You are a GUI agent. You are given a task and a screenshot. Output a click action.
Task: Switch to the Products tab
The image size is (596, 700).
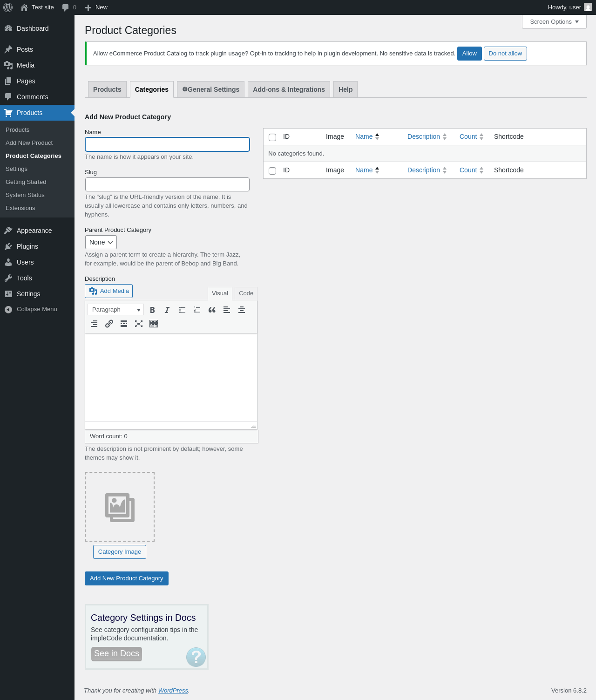point(107,89)
